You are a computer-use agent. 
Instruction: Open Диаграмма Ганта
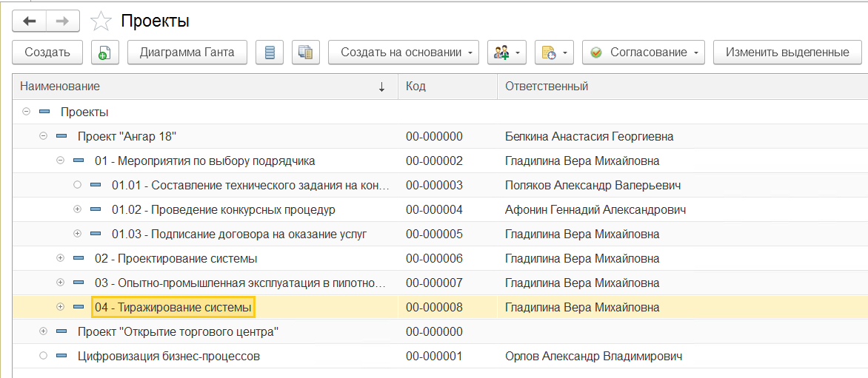187,53
